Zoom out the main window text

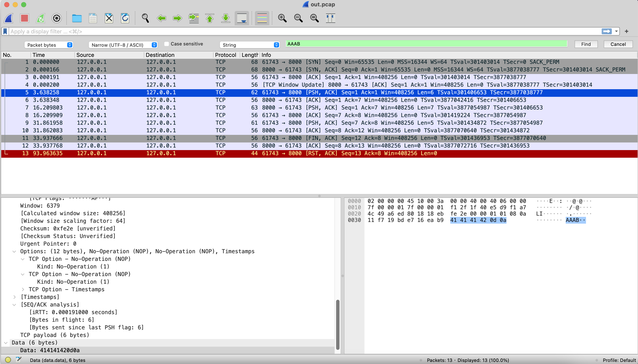tap(298, 18)
